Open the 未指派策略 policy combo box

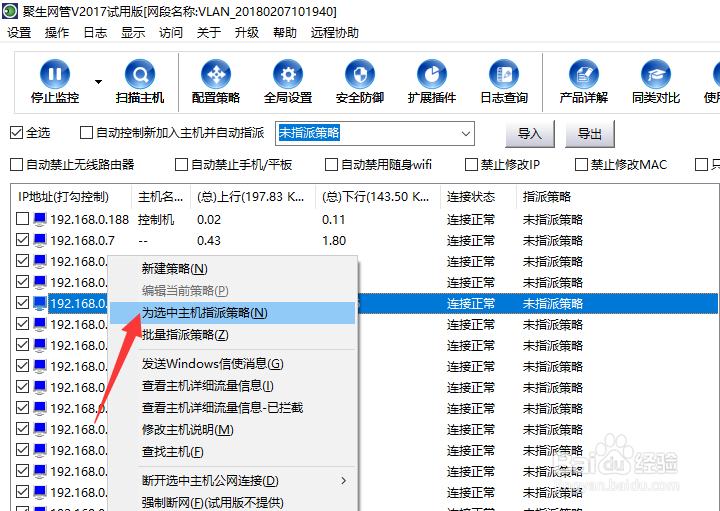[x=375, y=134]
